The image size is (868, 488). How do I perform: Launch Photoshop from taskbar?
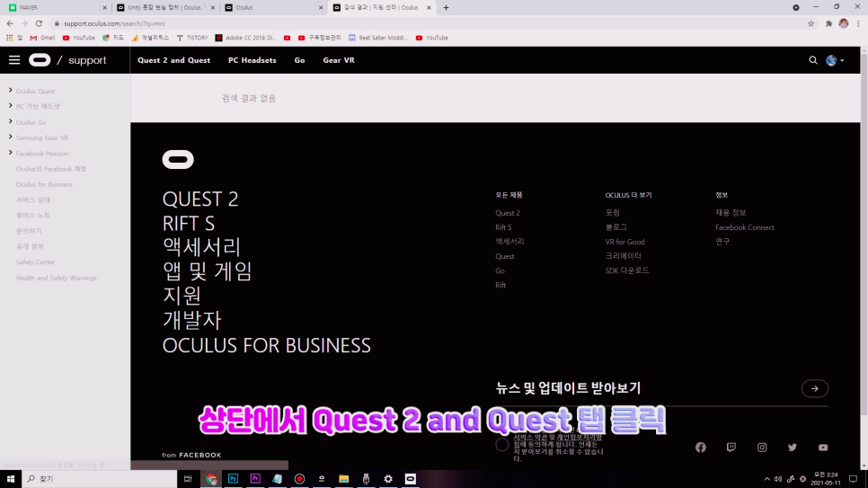pyautogui.click(x=233, y=479)
